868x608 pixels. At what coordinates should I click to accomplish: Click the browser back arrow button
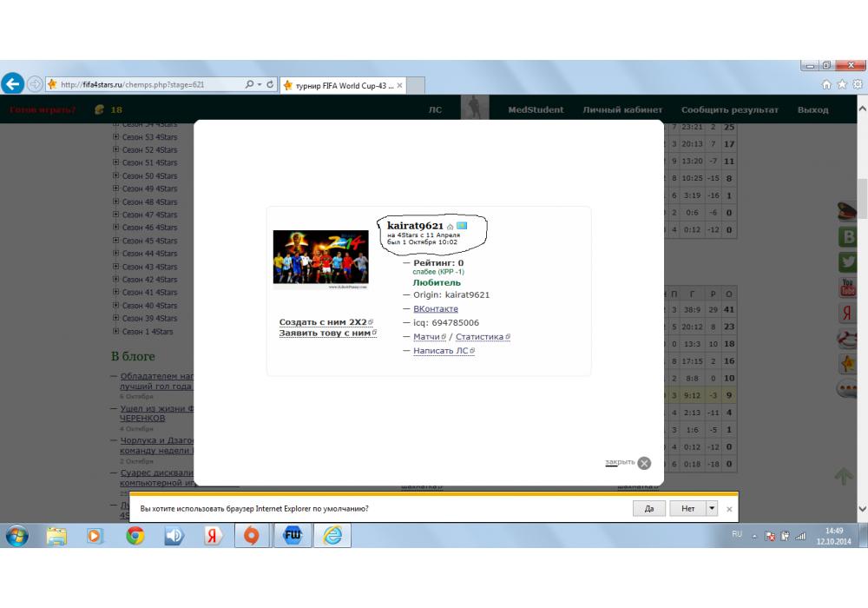(x=13, y=84)
